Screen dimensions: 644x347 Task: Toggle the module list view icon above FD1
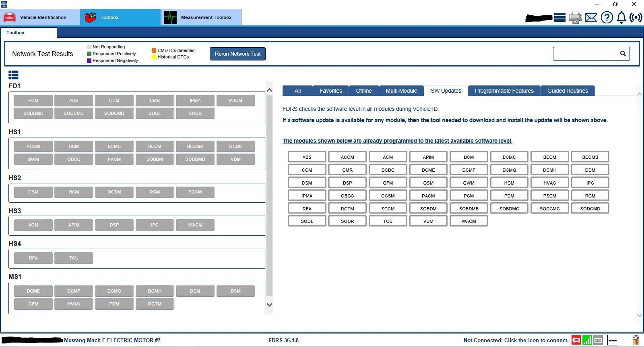tap(13, 75)
